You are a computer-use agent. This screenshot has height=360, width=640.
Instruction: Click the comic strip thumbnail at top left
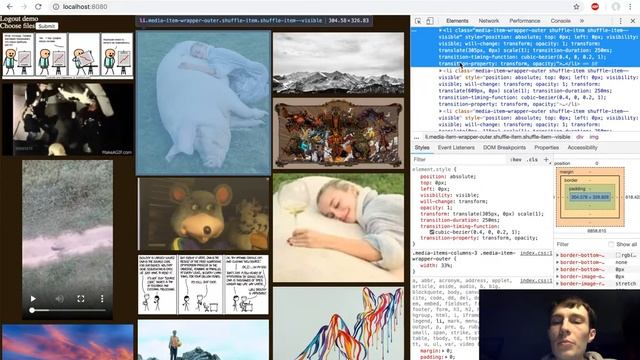click(x=68, y=56)
